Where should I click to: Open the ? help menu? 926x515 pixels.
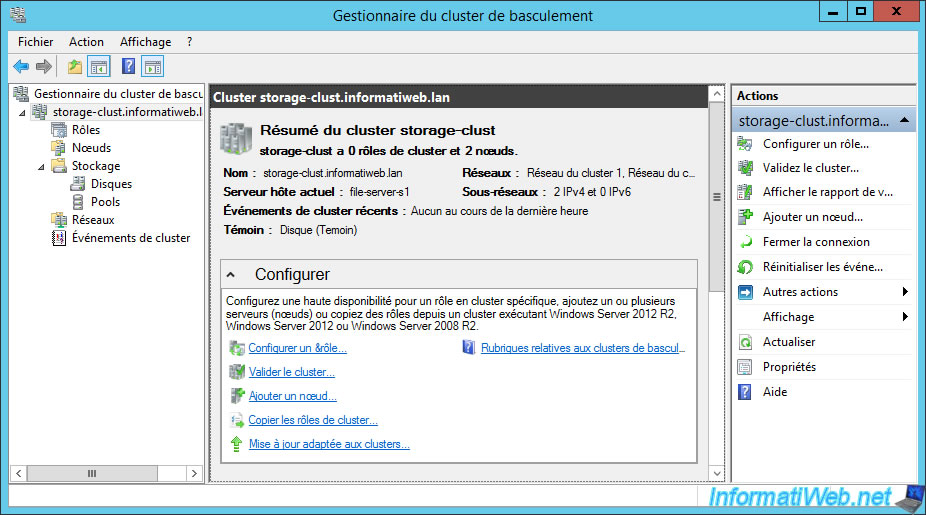pos(189,42)
